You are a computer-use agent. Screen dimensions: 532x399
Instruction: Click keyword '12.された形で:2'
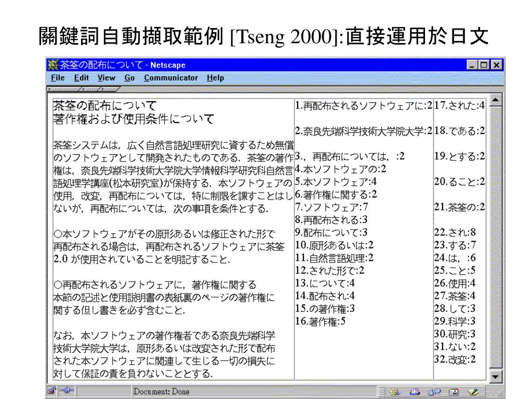(329, 270)
